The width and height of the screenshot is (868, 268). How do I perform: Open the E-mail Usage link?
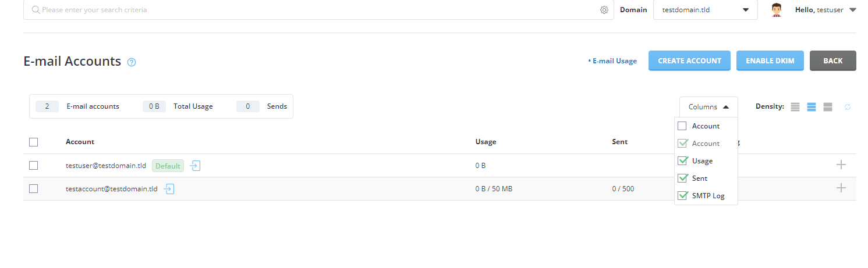(x=612, y=60)
